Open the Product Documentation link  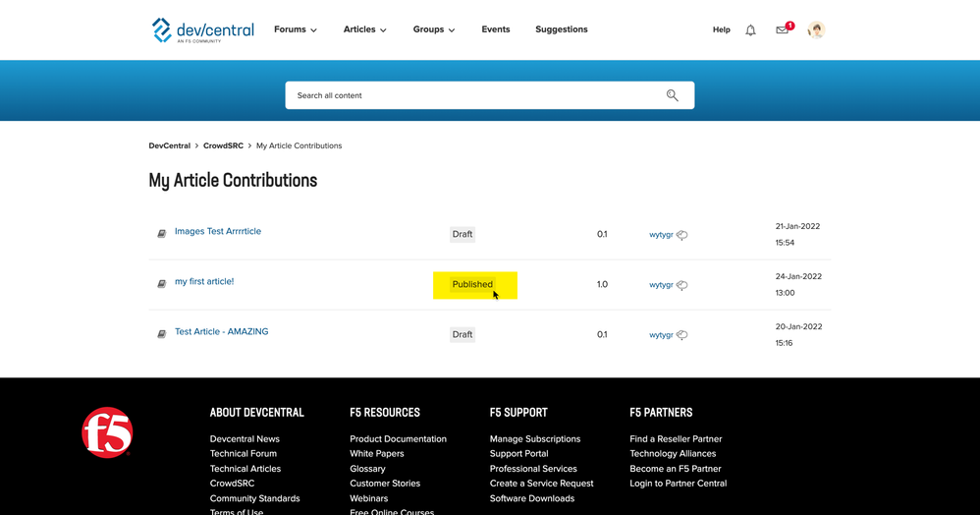click(x=398, y=438)
